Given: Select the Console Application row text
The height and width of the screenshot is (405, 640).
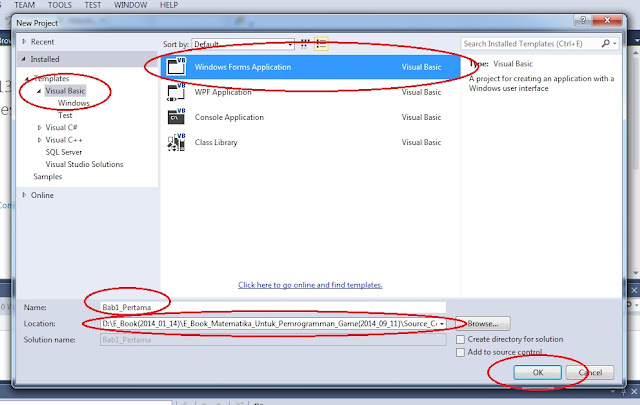Looking at the screenshot, I should pyautogui.click(x=229, y=117).
